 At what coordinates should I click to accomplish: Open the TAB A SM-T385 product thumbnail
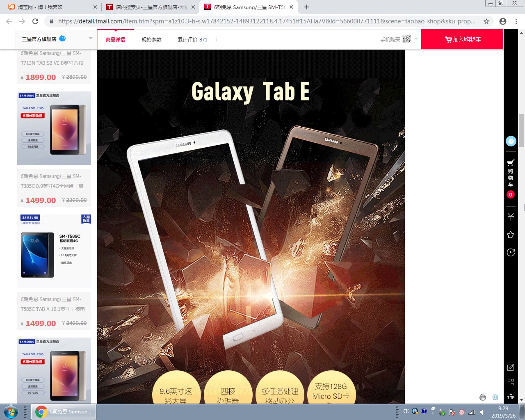(x=54, y=128)
